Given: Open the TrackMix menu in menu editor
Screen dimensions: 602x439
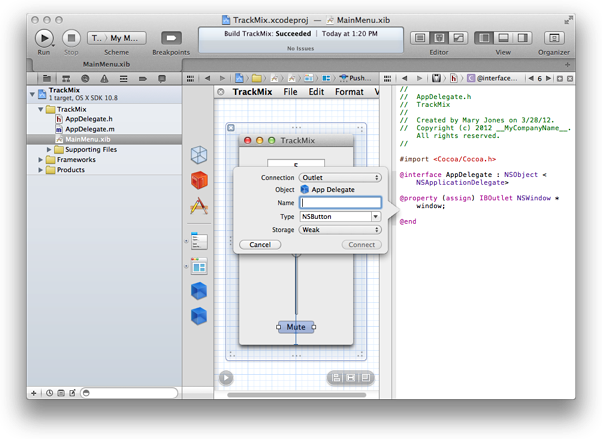Looking at the screenshot, I should (x=252, y=92).
